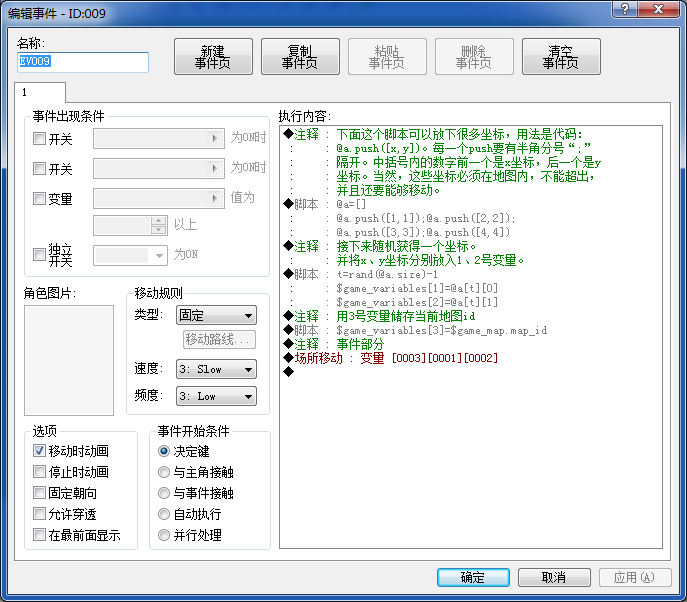Focus the name field containing EV009

(x=83, y=62)
